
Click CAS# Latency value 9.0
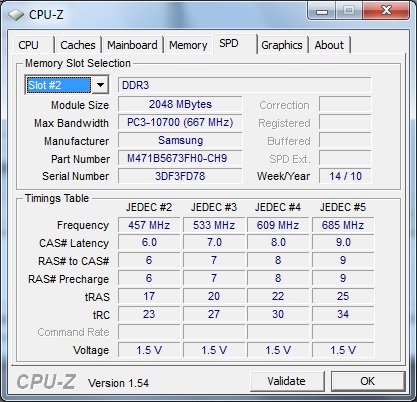(x=343, y=242)
